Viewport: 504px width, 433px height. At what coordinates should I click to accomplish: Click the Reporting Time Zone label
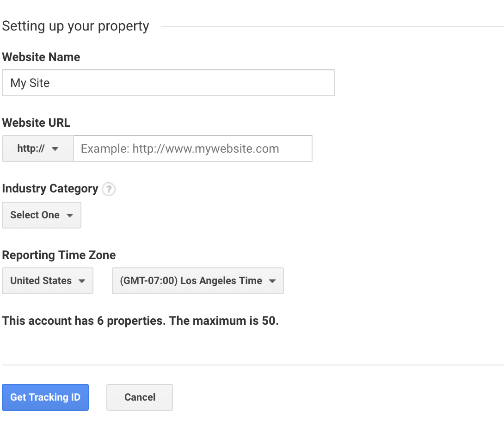click(x=59, y=255)
